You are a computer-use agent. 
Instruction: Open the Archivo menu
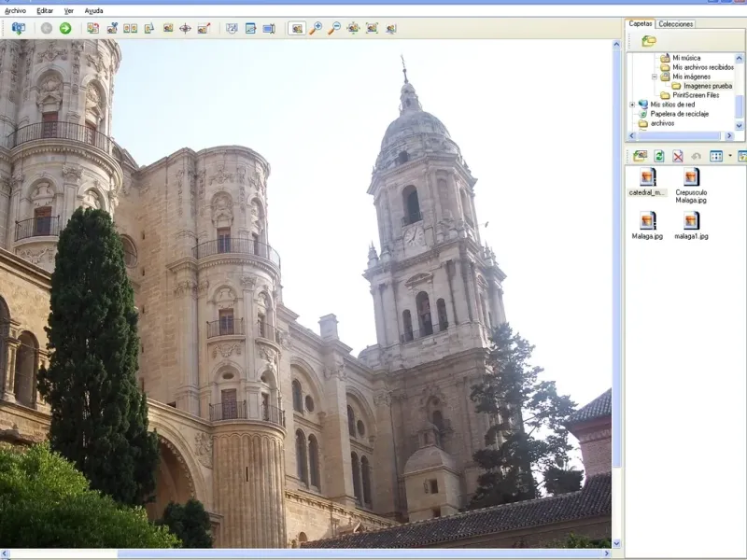pos(15,10)
